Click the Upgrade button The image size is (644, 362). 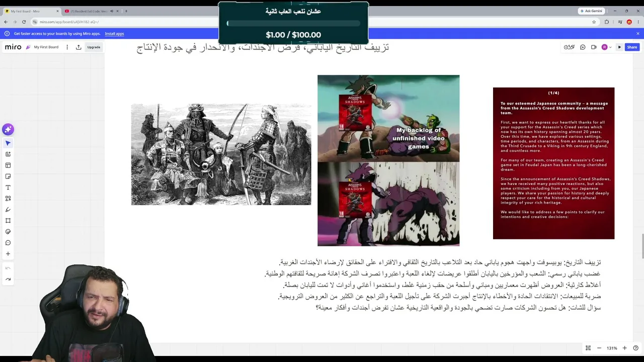click(x=94, y=47)
